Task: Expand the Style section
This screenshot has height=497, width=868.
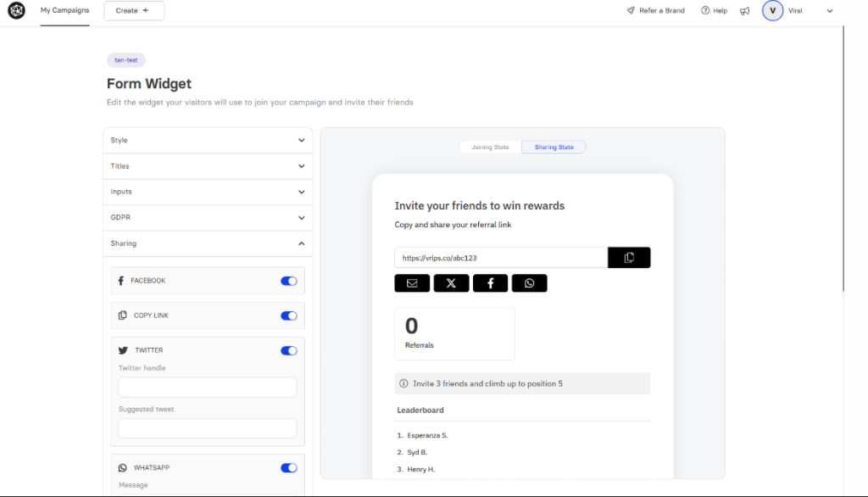Action: [208, 140]
